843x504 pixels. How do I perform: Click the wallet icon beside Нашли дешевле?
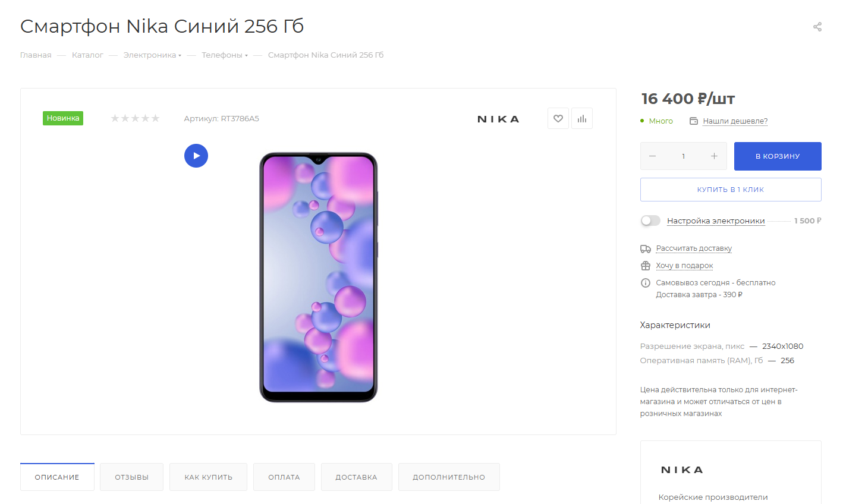(x=693, y=121)
